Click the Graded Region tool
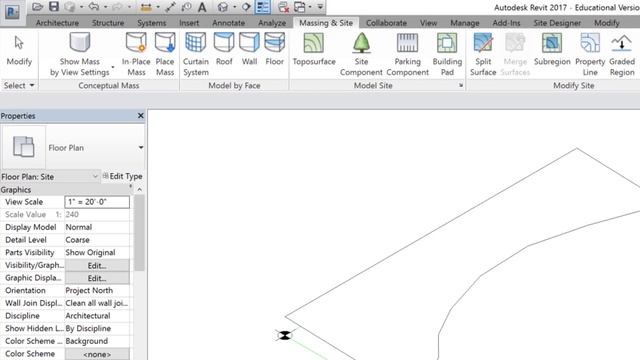 [622, 54]
